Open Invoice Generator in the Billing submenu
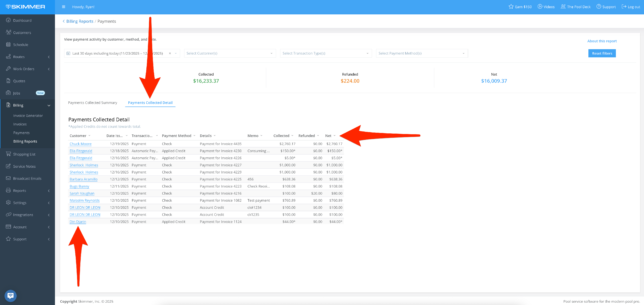 (x=28, y=116)
